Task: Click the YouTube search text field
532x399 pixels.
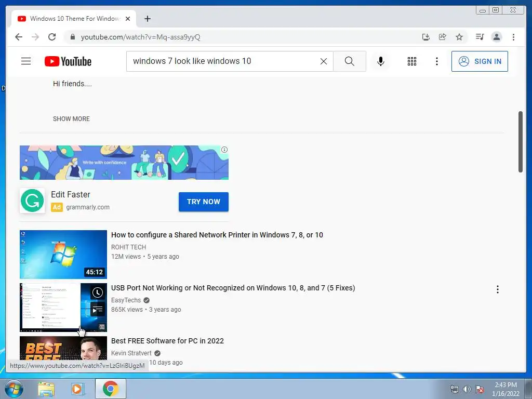Action: point(224,61)
